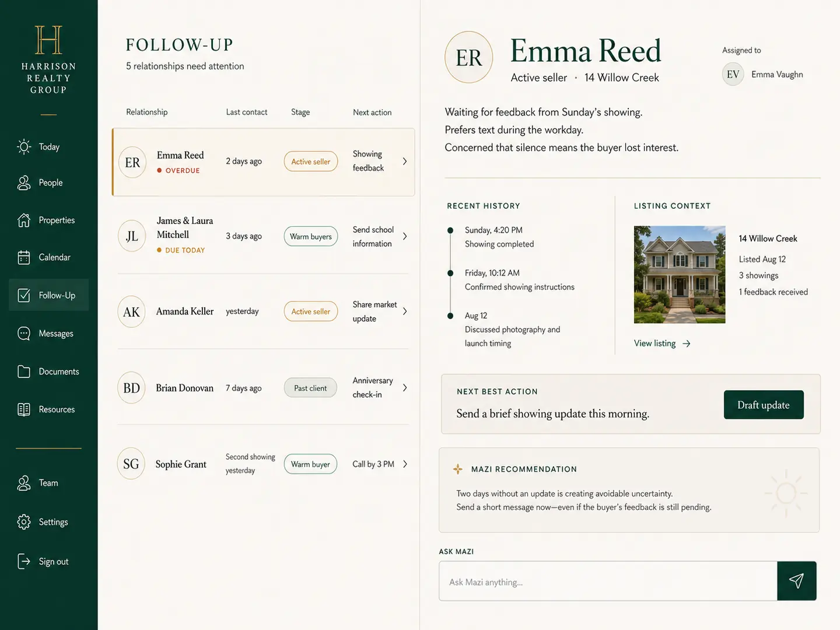Click the Documents folder icon
This screenshot has height=630, width=840.
tap(24, 372)
